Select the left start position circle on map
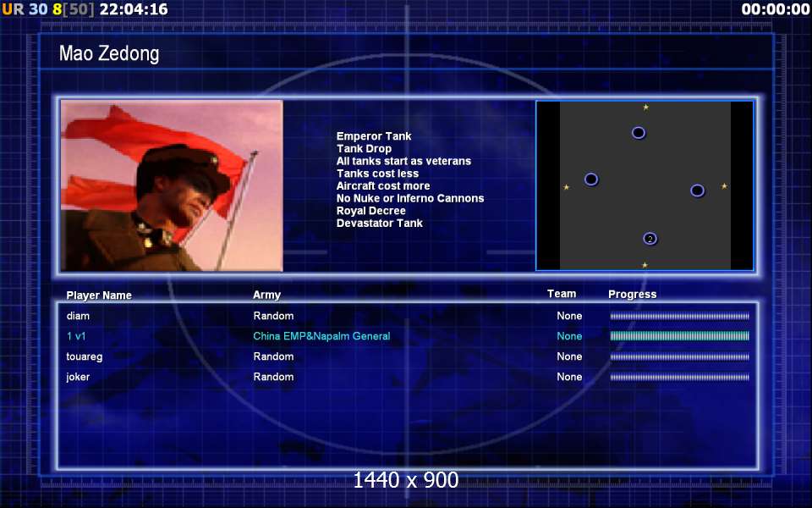Image resolution: width=812 pixels, height=508 pixels. [591, 179]
